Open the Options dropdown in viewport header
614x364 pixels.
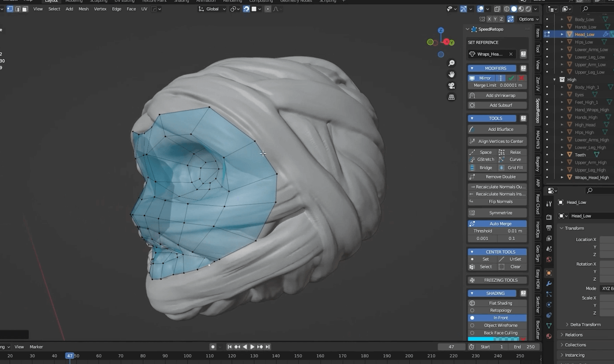tap(529, 19)
